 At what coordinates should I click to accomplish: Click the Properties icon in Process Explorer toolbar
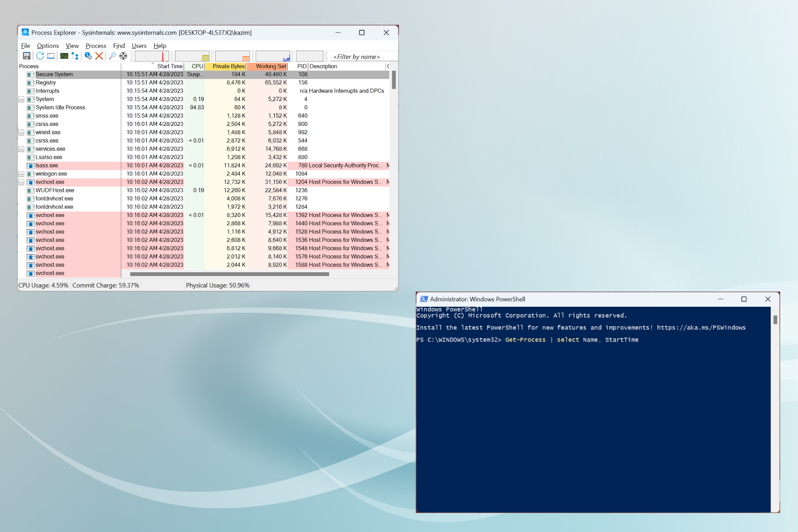pos(88,56)
